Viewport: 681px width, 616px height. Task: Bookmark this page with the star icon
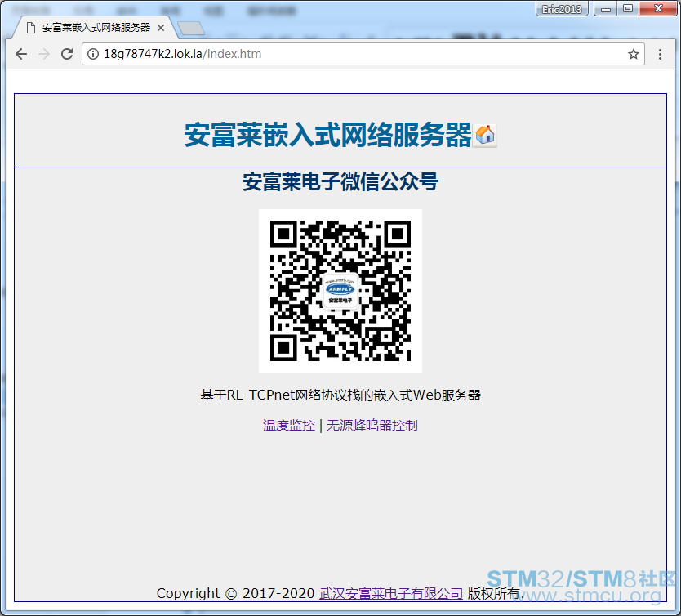point(633,54)
